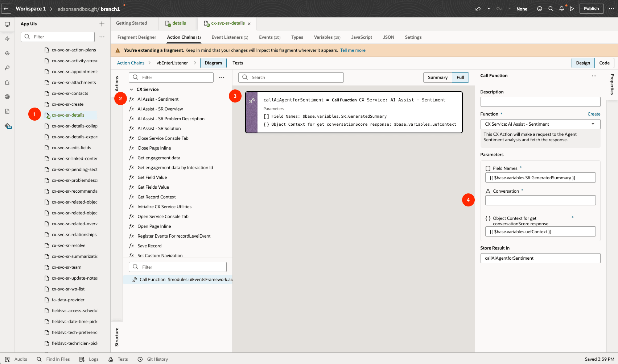Switch editor to Design mode
Viewport: 618px width, 364px height.
coord(583,63)
